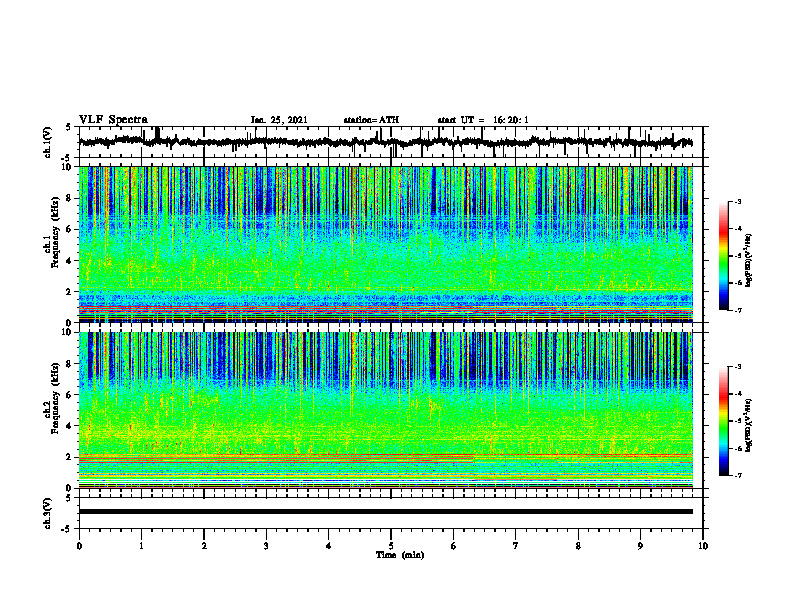The height and width of the screenshot is (612, 792).
Task: Click "-4" on the ch.2 color scale
Action: point(738,394)
